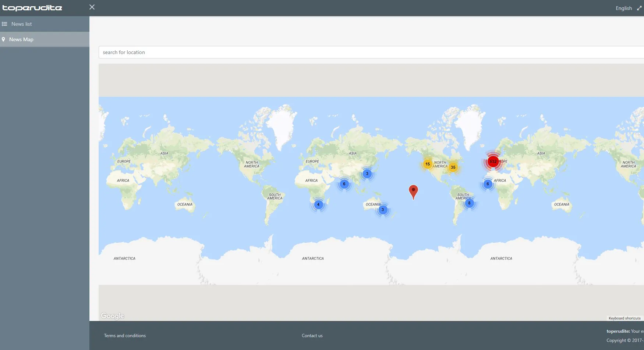Screen dimensions: 644x350
Task: Click the blue 6 cluster left of AFRICA label
Action: [488, 184]
